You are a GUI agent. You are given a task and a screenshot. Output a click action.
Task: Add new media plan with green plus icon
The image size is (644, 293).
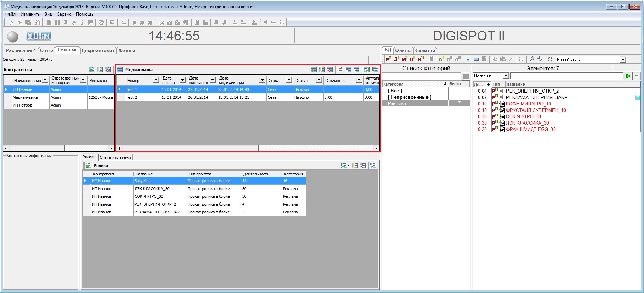click(x=313, y=70)
